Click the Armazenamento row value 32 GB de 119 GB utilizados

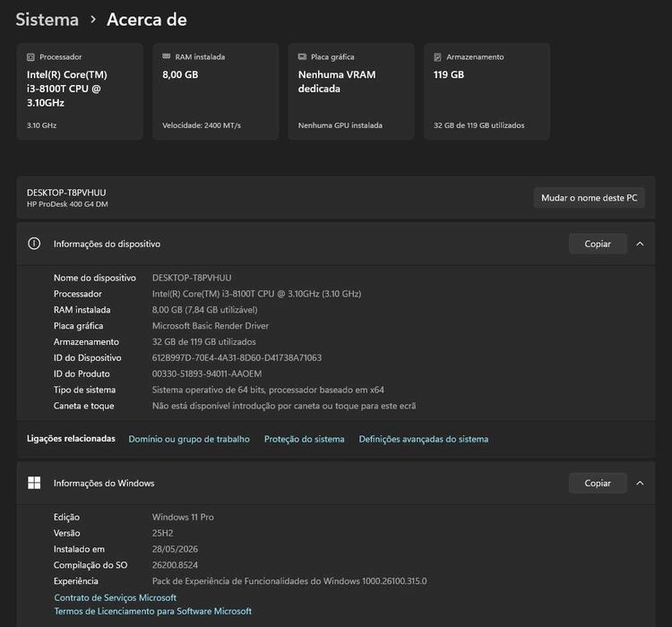point(203,342)
